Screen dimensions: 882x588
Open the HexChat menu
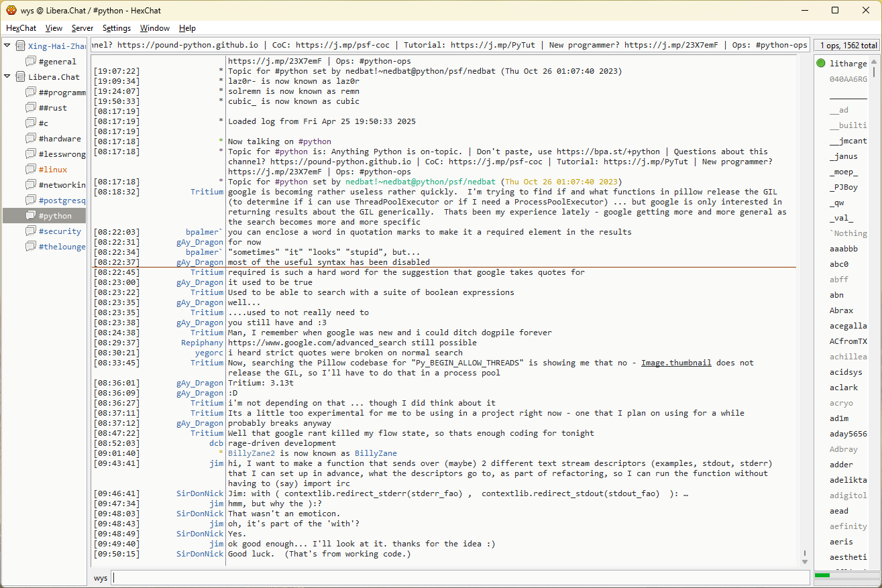[x=21, y=28]
